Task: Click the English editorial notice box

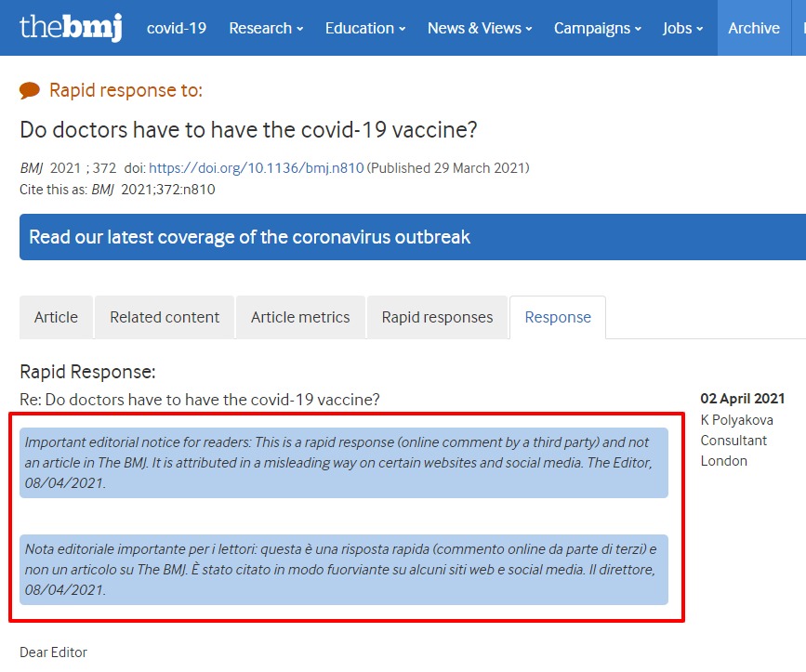Action: (x=344, y=463)
